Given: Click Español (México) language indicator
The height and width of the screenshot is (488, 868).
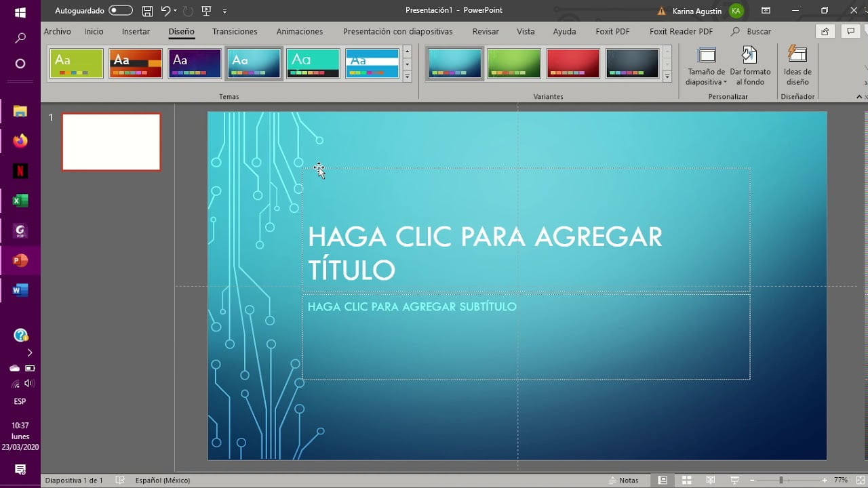Looking at the screenshot, I should [163, 480].
